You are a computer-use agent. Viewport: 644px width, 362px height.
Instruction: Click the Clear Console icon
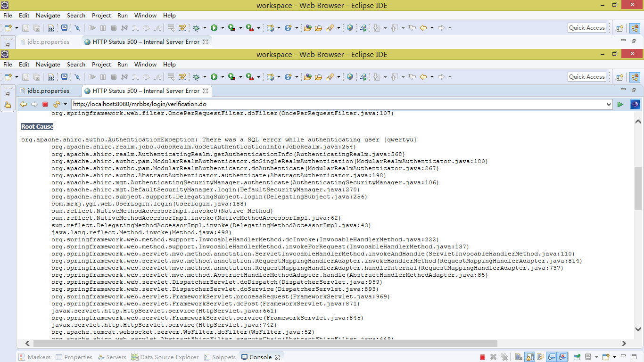pyautogui.click(x=518, y=357)
